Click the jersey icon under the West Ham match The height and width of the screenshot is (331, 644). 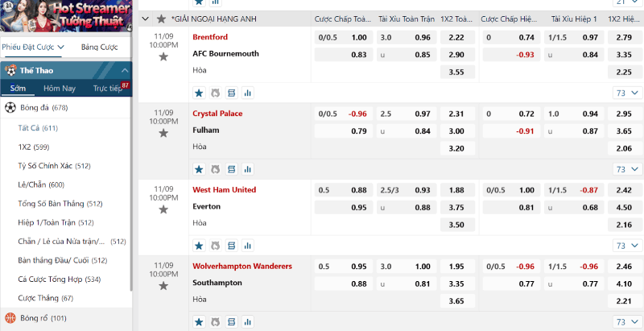pos(215,246)
